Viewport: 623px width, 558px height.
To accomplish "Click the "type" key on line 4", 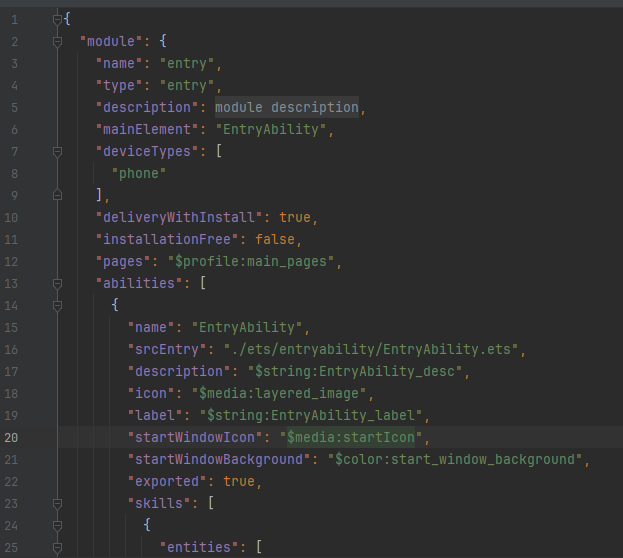I will tap(119, 85).
